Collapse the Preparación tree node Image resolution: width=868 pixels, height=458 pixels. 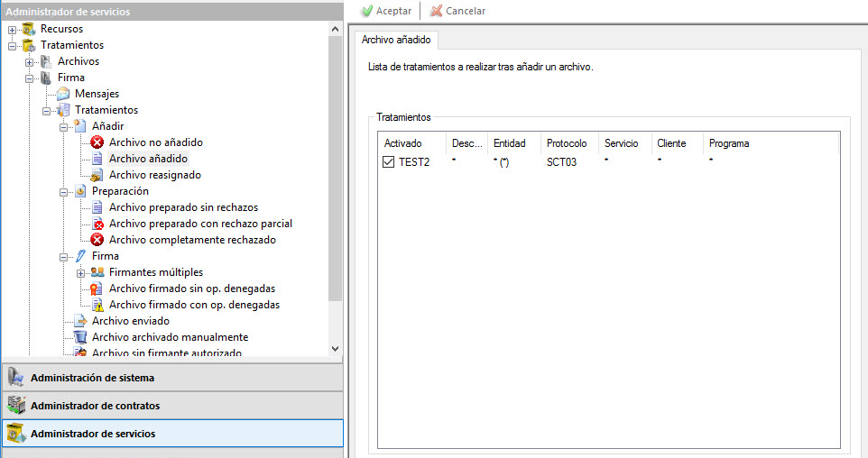64,191
